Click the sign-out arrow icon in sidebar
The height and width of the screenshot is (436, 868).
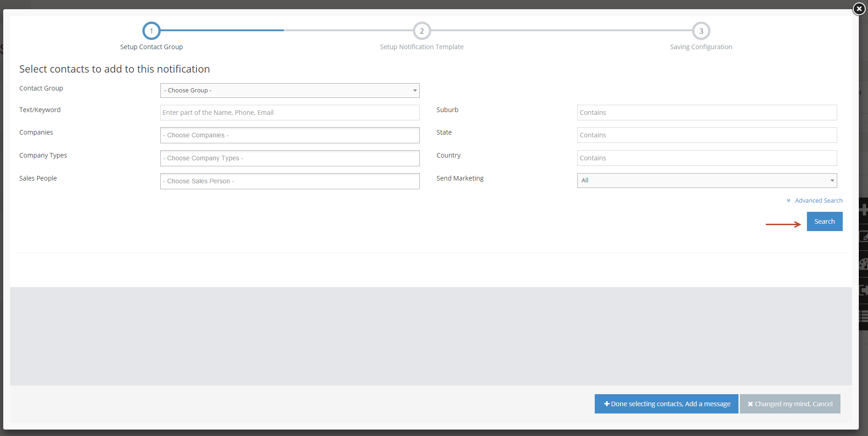pos(863,290)
